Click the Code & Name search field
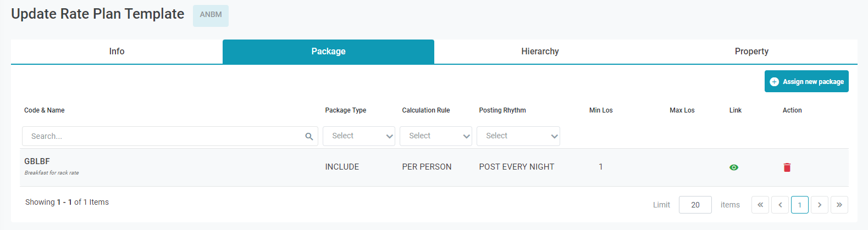 (165, 136)
